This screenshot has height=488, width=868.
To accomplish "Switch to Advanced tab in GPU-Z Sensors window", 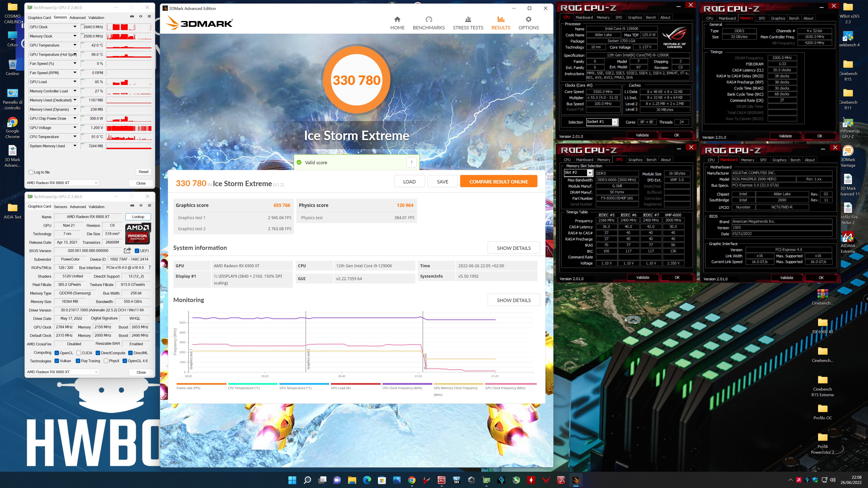I will click(78, 18).
